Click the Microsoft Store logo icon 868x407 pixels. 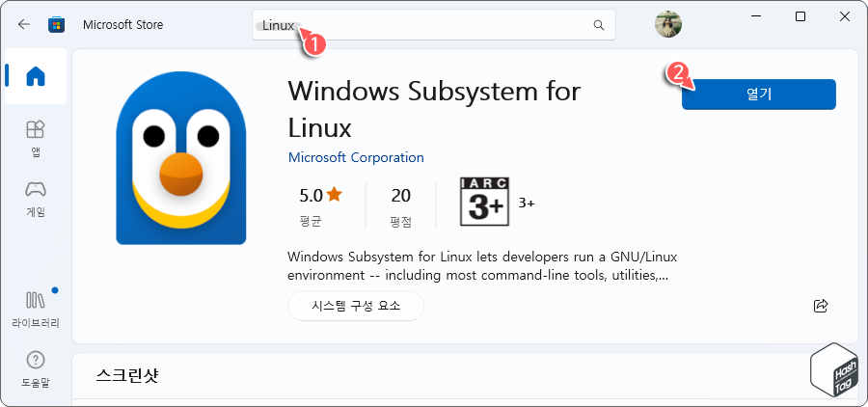click(x=57, y=25)
